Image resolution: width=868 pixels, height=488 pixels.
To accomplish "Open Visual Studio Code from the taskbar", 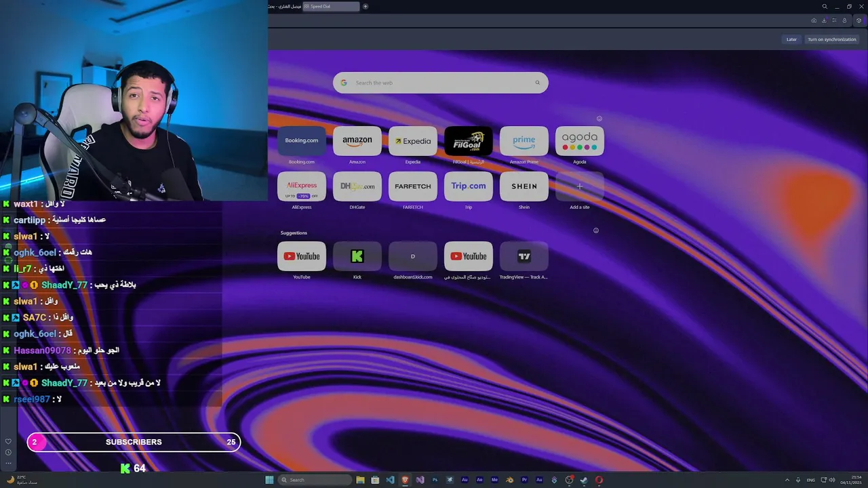I will (390, 480).
